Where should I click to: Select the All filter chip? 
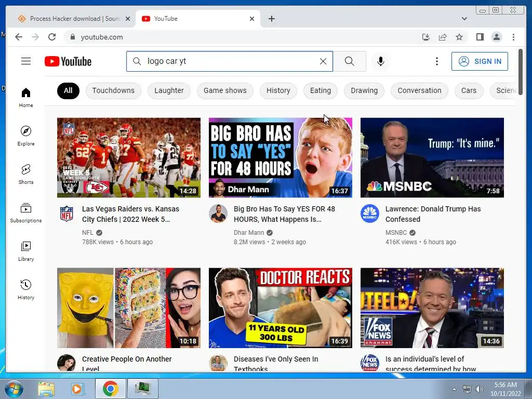[68, 90]
